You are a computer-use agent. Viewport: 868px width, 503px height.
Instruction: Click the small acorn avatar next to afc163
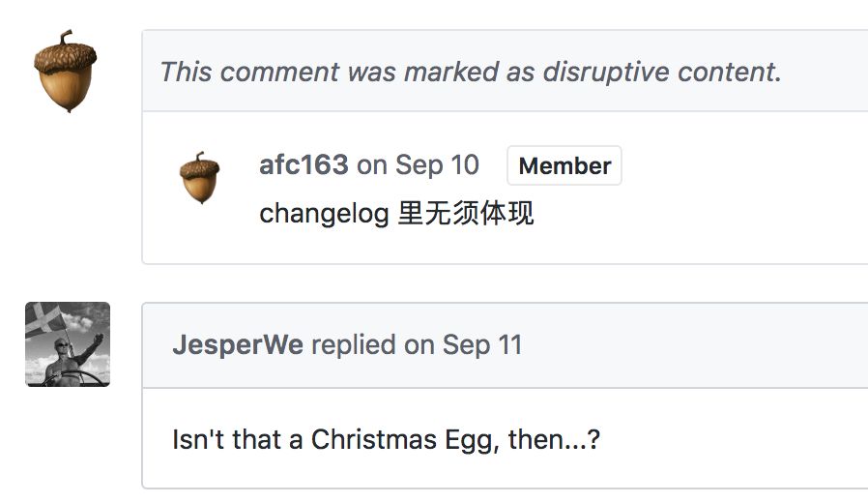(x=199, y=177)
